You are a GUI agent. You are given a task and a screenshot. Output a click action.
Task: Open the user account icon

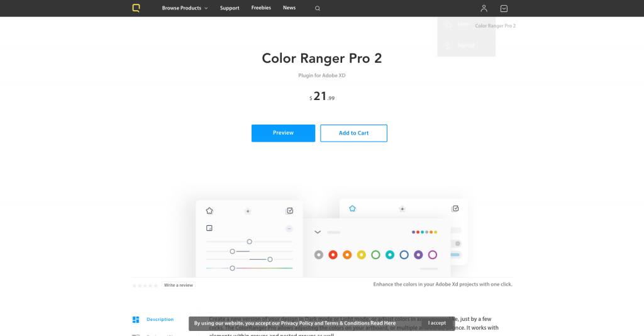(484, 8)
